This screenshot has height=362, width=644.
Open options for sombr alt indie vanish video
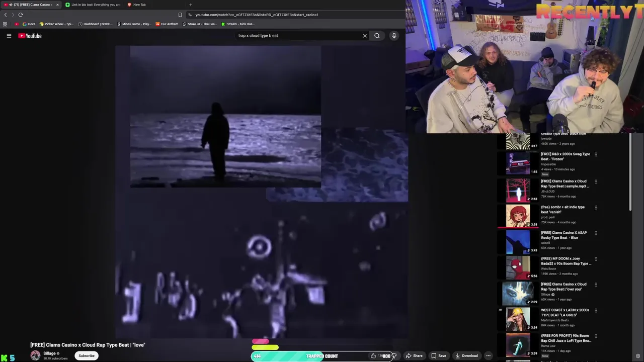coord(596,207)
